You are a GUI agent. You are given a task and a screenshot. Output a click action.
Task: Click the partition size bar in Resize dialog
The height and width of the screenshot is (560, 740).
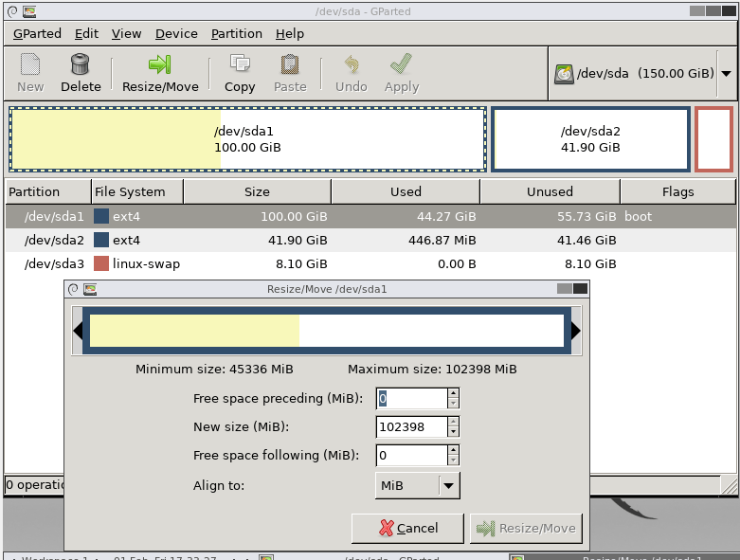coord(327,331)
